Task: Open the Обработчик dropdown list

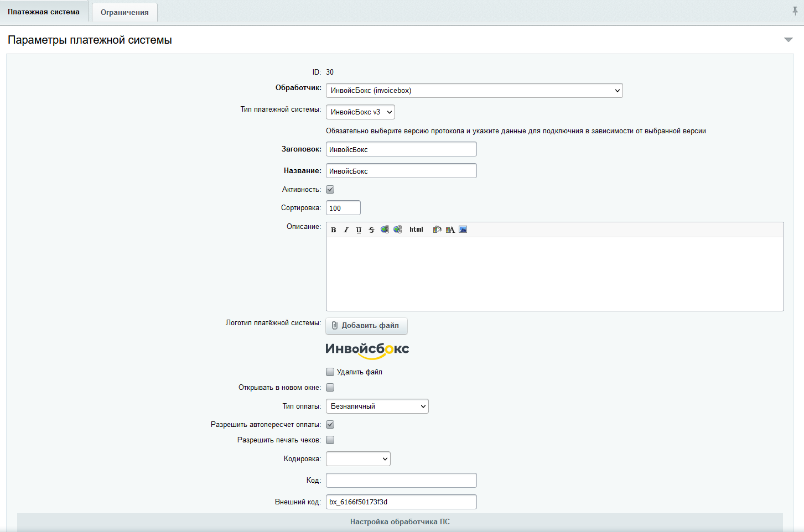Action: [474, 91]
